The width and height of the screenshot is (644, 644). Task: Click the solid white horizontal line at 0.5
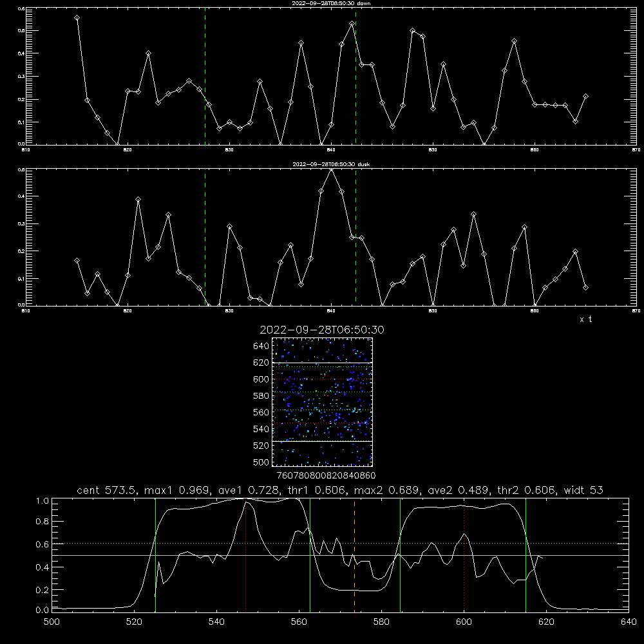341,555
